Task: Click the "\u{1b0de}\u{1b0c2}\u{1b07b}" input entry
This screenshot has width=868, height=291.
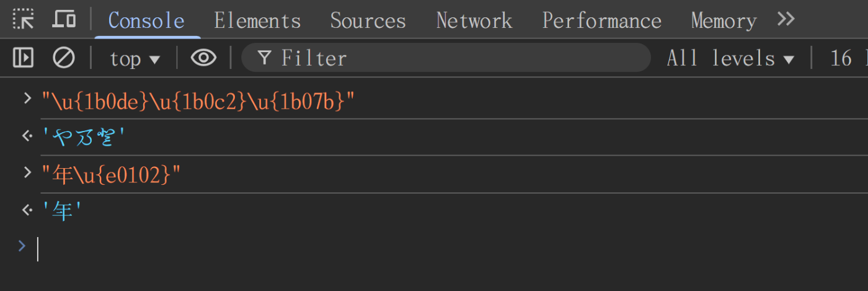Action: click(198, 101)
